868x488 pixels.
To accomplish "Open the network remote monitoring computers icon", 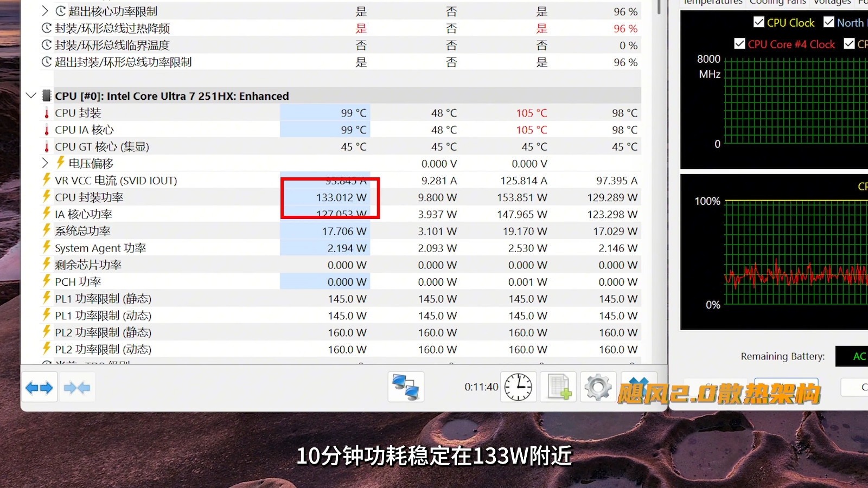I will tap(406, 387).
